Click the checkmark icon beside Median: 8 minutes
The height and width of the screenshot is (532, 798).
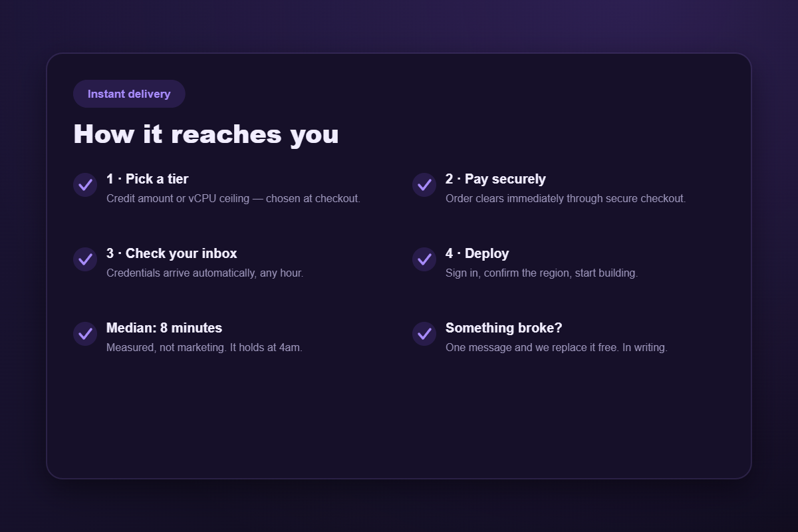tap(85, 334)
